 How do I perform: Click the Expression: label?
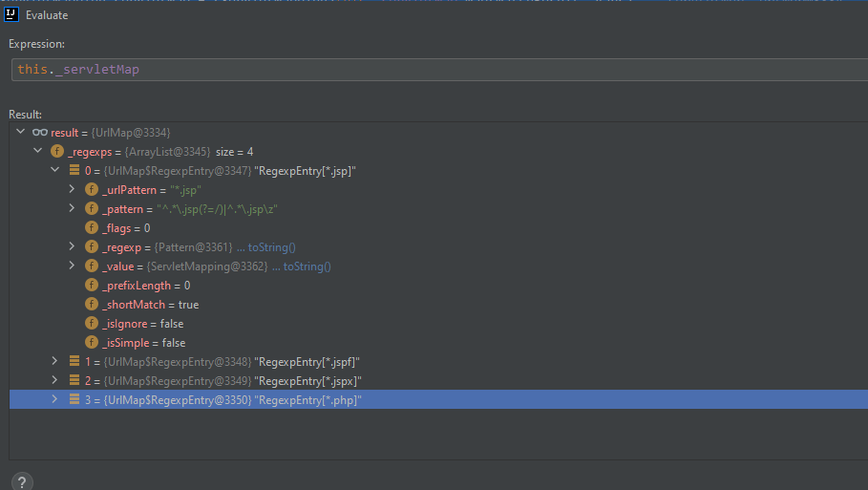pyautogui.click(x=36, y=44)
